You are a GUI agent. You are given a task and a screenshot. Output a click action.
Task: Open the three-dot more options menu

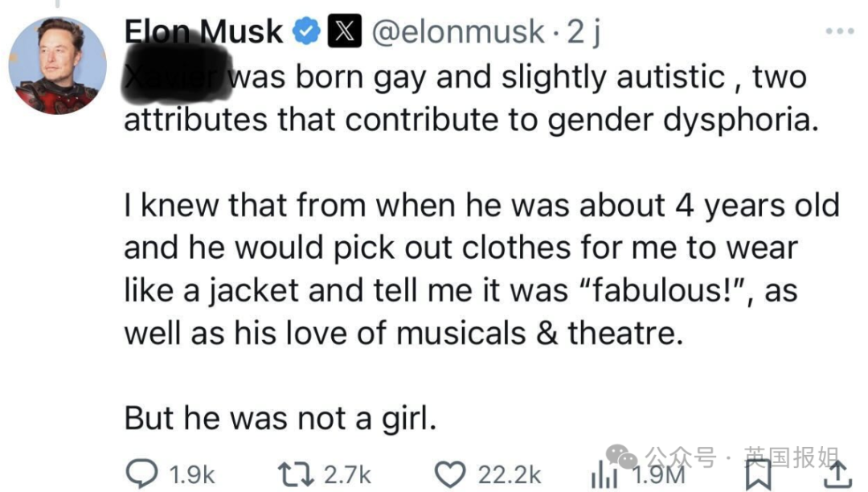pos(840,31)
